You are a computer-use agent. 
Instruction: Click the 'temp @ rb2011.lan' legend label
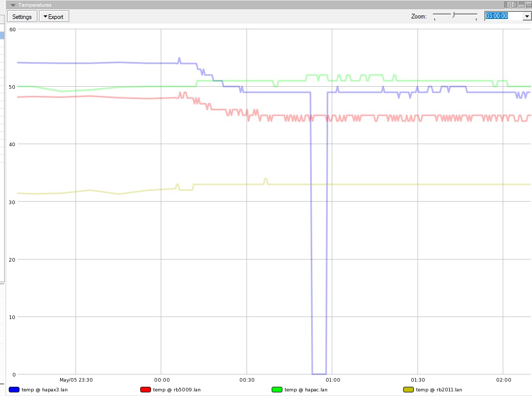coord(439,390)
